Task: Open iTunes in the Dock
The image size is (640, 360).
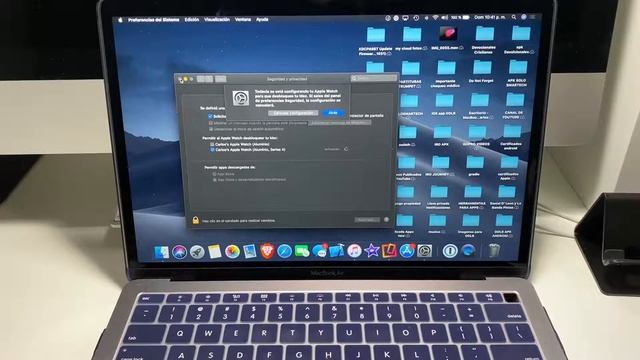Action: coord(354,251)
